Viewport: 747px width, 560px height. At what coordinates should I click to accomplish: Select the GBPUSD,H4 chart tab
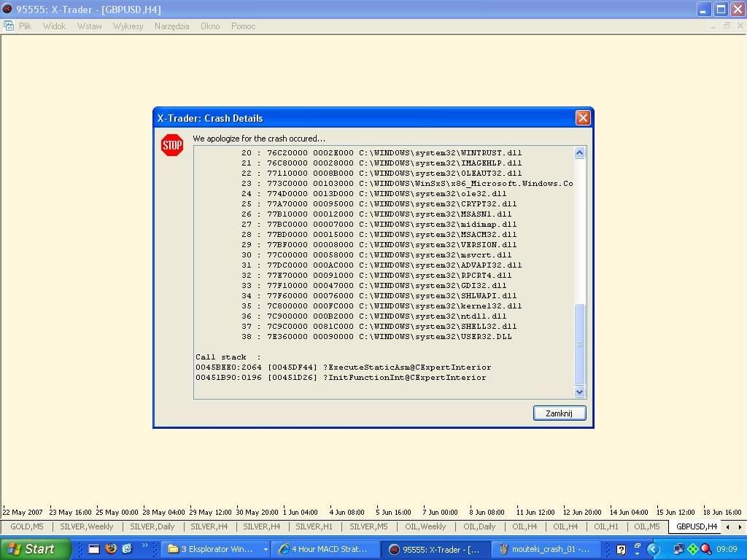[697, 526]
